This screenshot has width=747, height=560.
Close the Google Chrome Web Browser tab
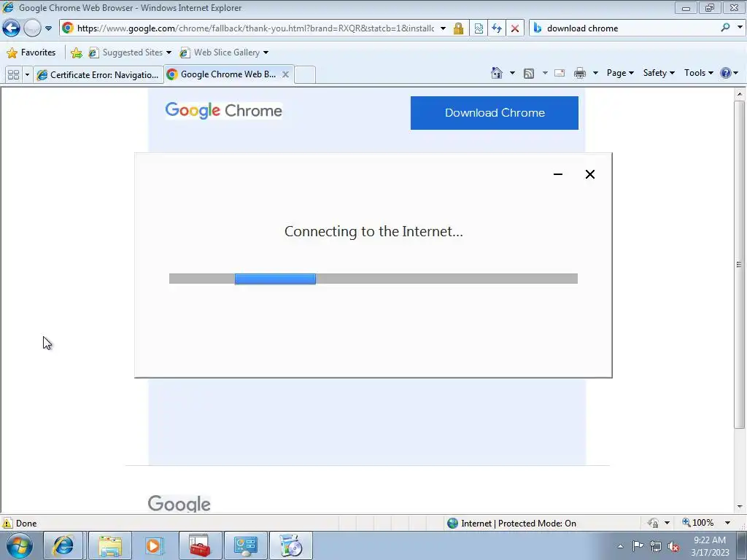point(285,74)
